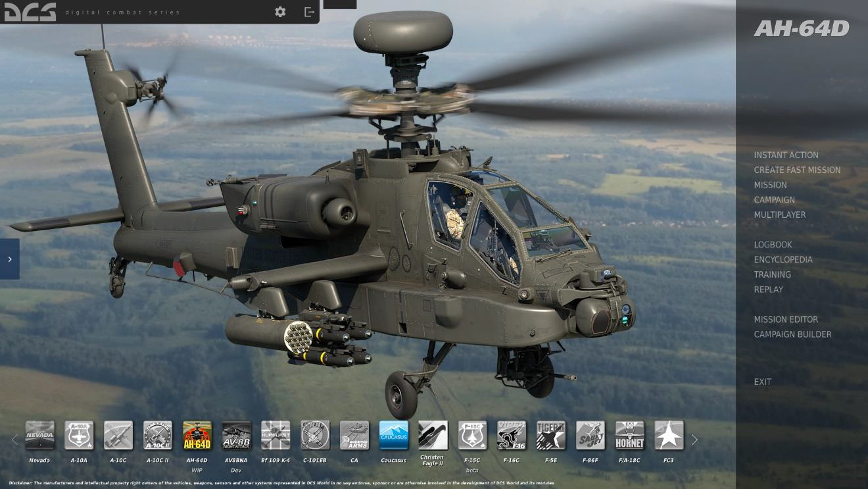The height and width of the screenshot is (489, 868).
Task: Select the Bf 109 K-4 module icon
Action: click(x=276, y=436)
